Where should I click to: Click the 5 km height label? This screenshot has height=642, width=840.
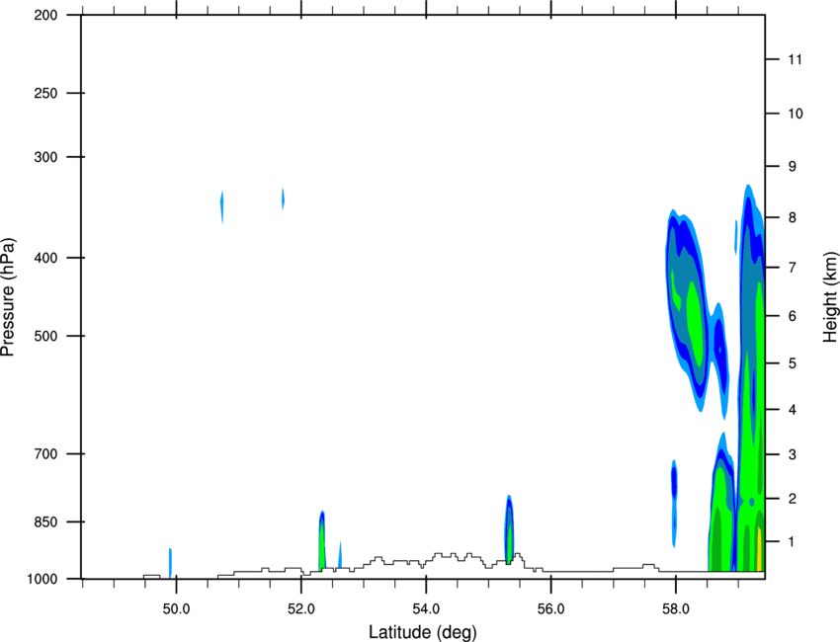click(792, 363)
